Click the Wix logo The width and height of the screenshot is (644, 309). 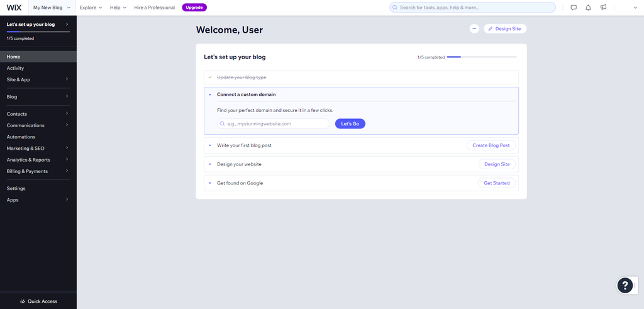[14, 8]
